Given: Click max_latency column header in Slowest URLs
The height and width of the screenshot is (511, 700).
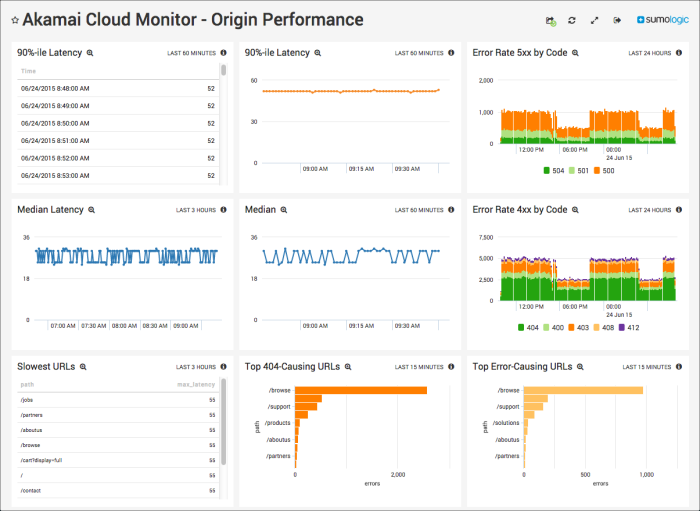Looking at the screenshot, I should tap(195, 384).
